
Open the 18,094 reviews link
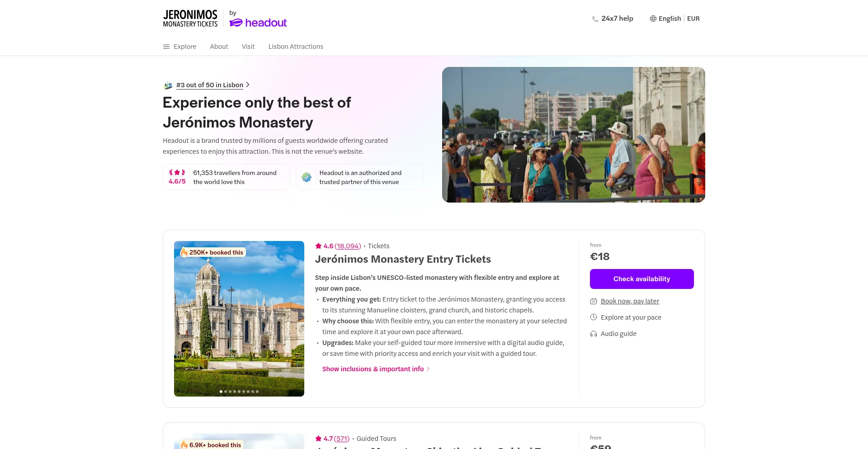pos(348,246)
